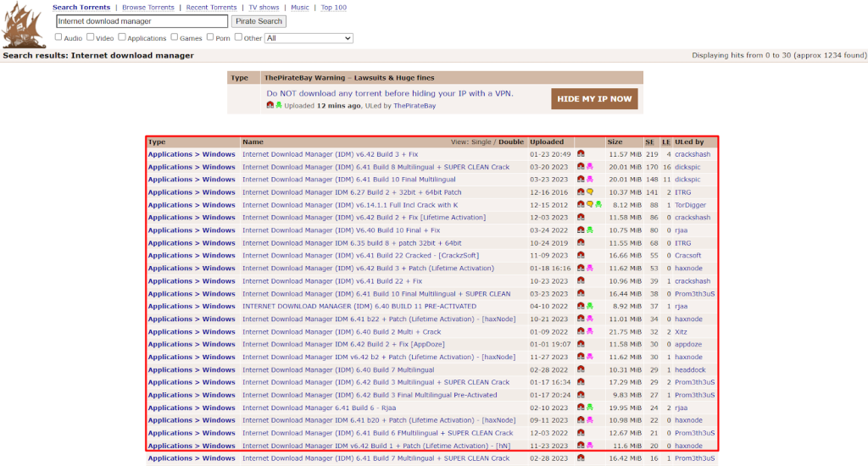Viewport: 868px width, 466px height.
Task: Sort results by LE leechers column
Action: (x=666, y=142)
